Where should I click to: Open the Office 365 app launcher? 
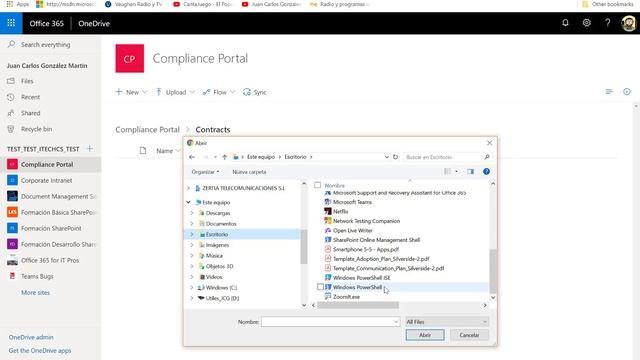coord(11,23)
